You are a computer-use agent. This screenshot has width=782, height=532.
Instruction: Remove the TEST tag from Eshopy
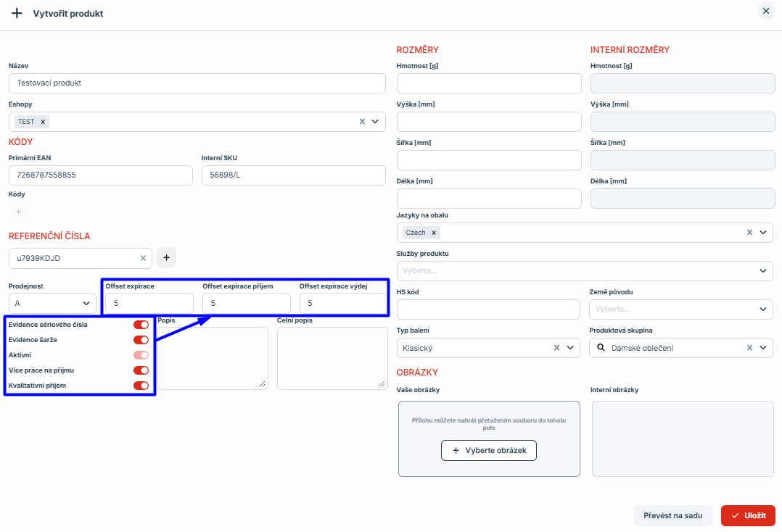(43, 122)
